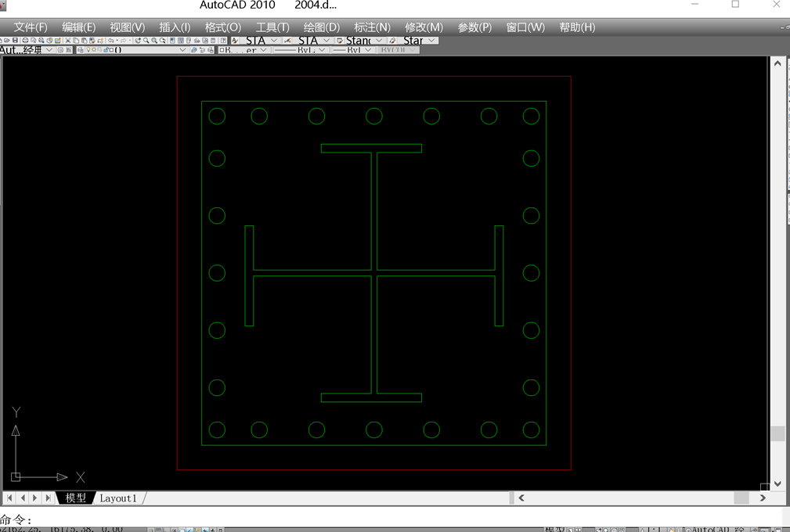The image size is (790, 532).
Task: Click the Zoom Window magnifier icon
Action: click(154, 40)
